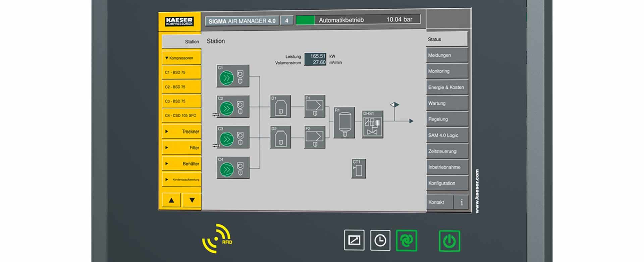Open the Zeitsteuerung menu
Screen dimensions: 644x262
click(447, 151)
